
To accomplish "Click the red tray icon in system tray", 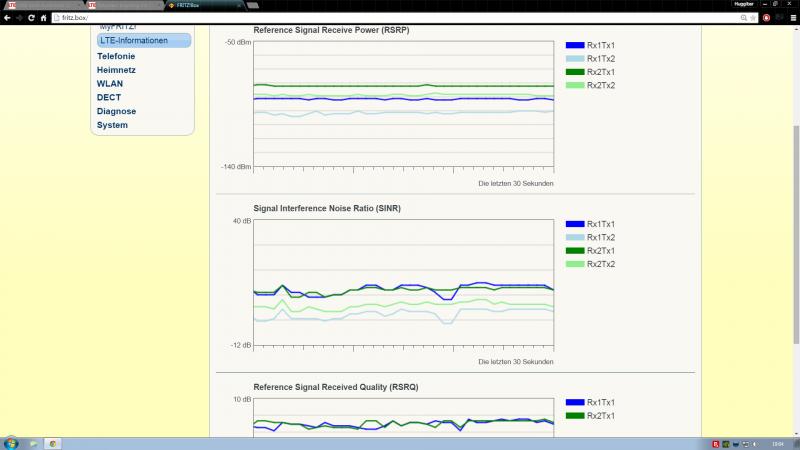I will (716, 444).
